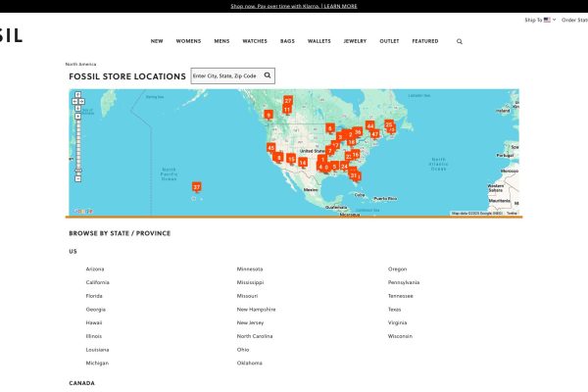
Task: Select the map marker labeled 24
Action: tap(344, 167)
